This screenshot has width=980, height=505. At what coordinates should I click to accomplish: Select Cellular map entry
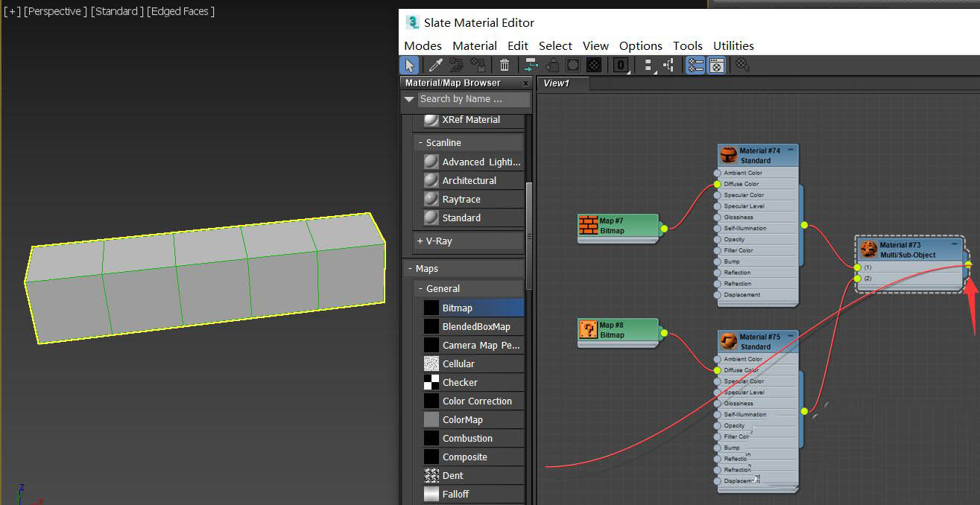(x=472, y=363)
